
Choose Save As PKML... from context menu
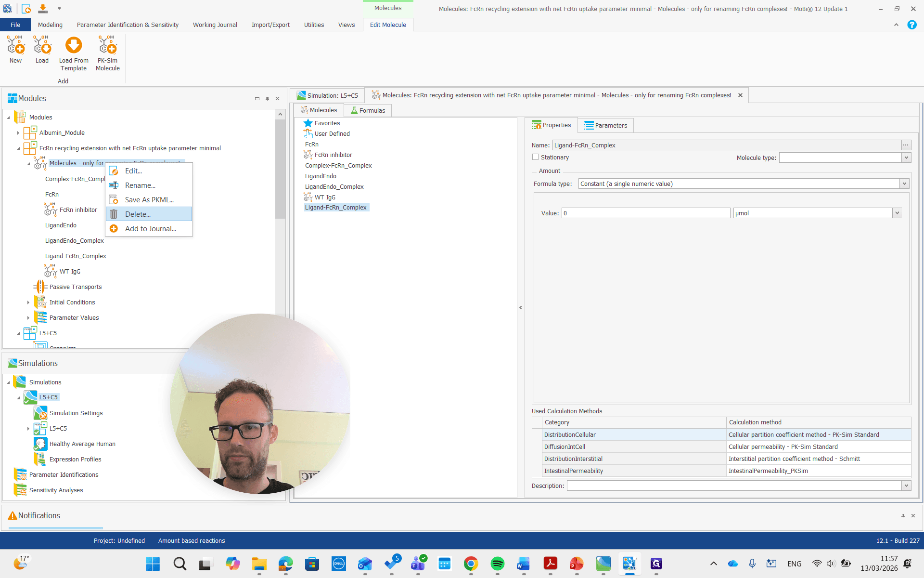pos(149,200)
